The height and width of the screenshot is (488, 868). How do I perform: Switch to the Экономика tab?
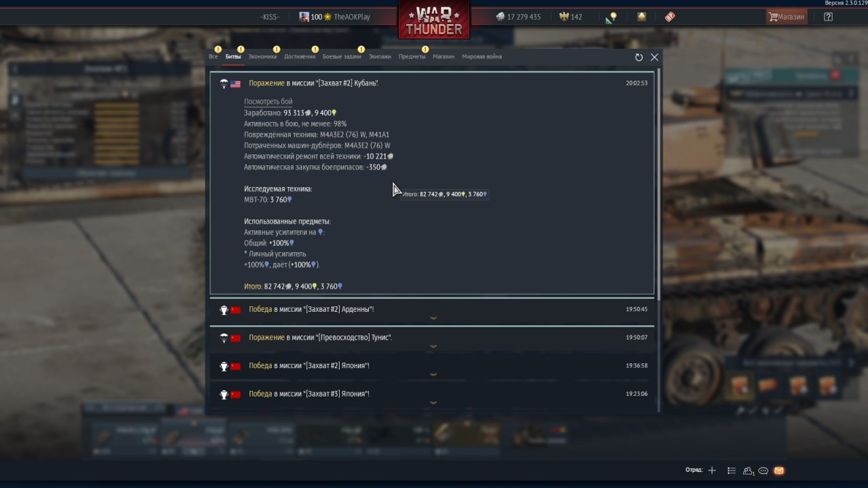click(262, 57)
